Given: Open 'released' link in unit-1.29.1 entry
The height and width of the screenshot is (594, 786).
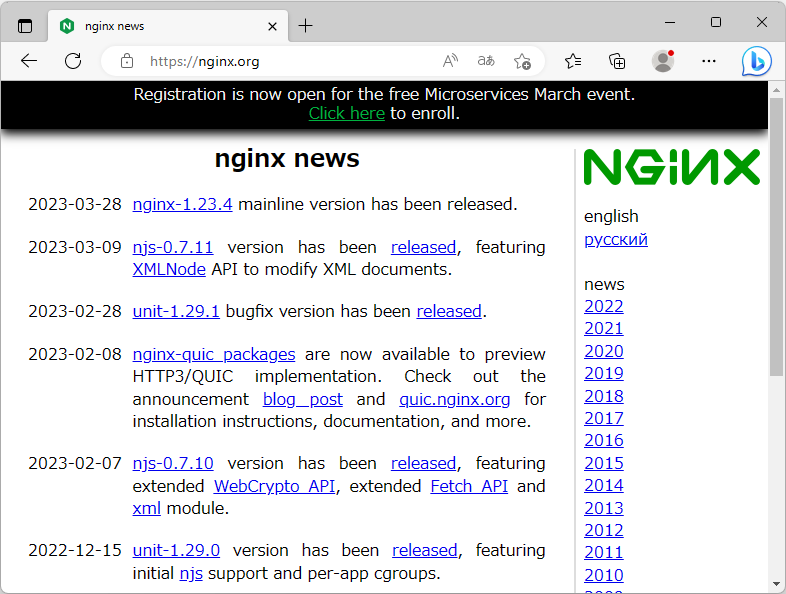Looking at the screenshot, I should [449, 311].
